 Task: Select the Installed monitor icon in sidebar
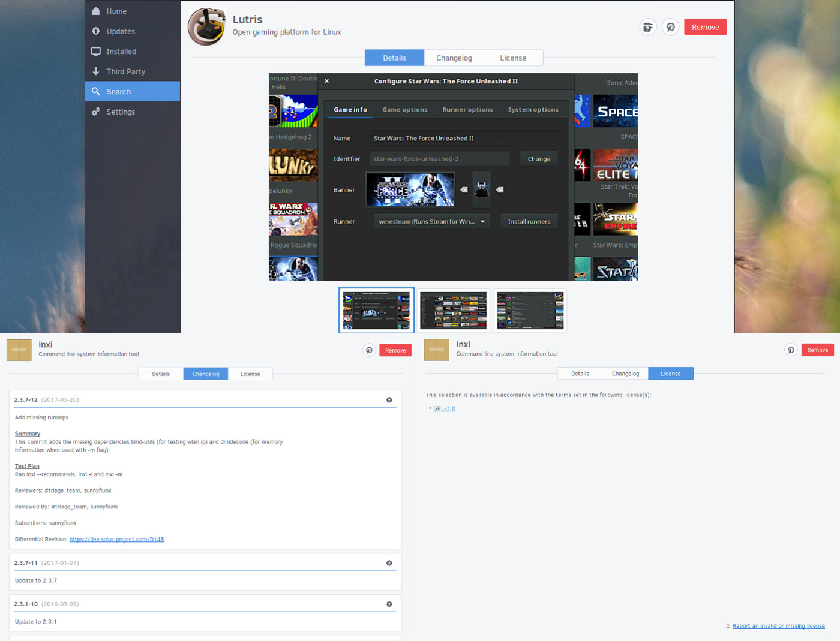pyautogui.click(x=96, y=52)
